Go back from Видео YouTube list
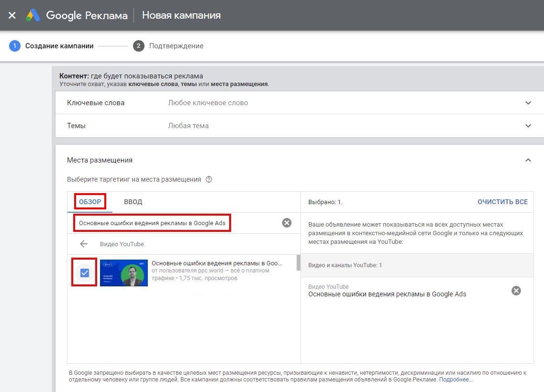The width and height of the screenshot is (544, 392). point(84,244)
